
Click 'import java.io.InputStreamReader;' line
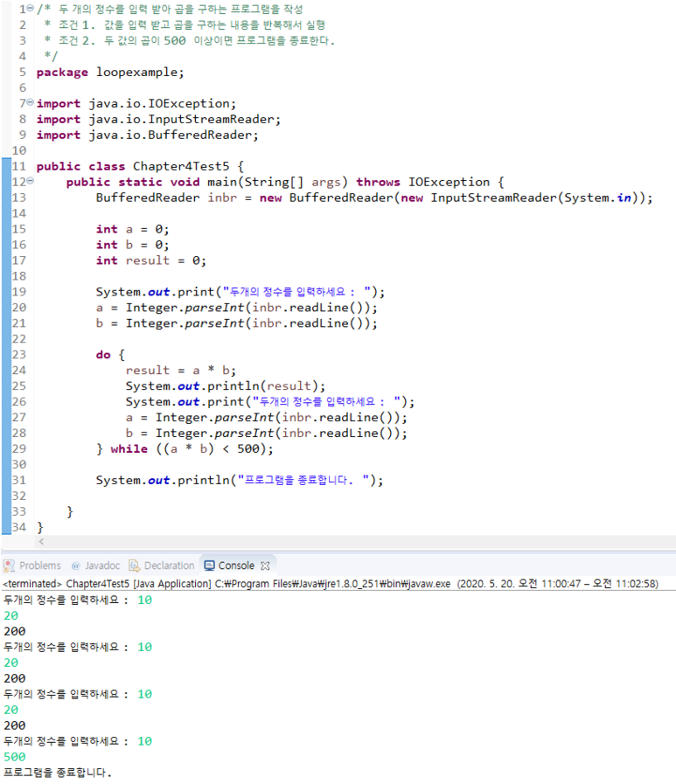click(158, 119)
